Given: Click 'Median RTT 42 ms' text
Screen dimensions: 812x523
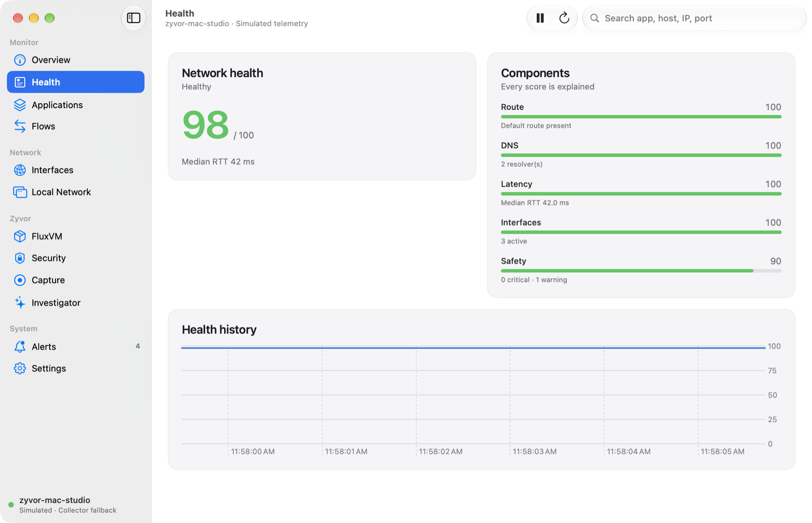Looking at the screenshot, I should (218, 162).
